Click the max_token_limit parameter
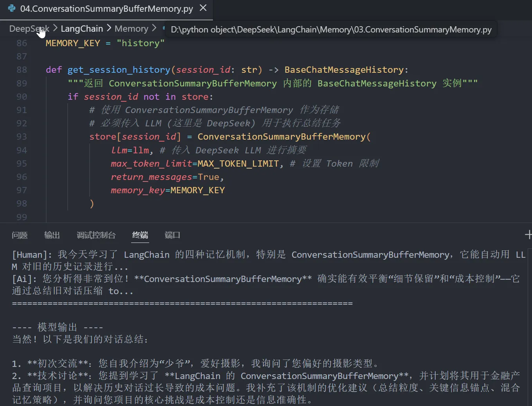 (151, 163)
